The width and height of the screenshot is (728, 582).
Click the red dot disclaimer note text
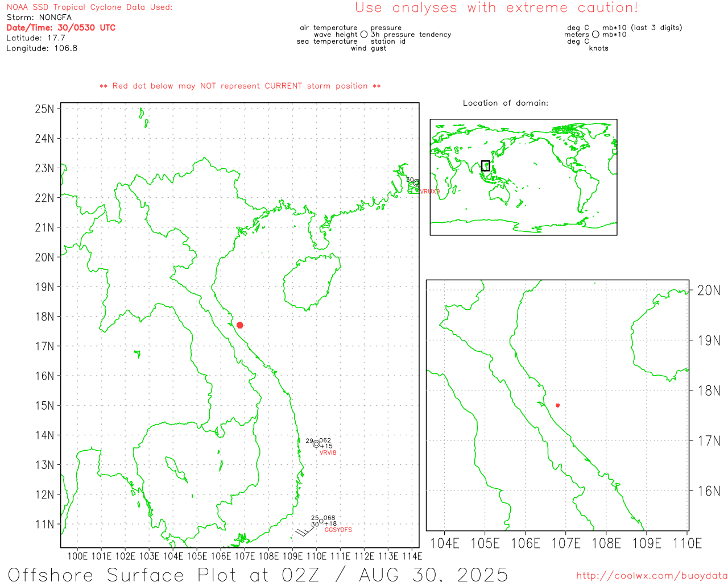pyautogui.click(x=240, y=86)
